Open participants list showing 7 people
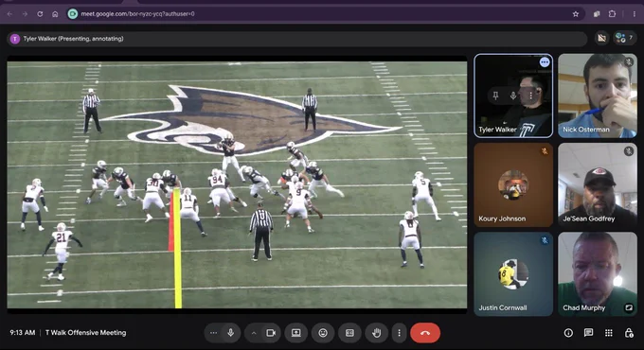The image size is (644, 350). coord(624,38)
